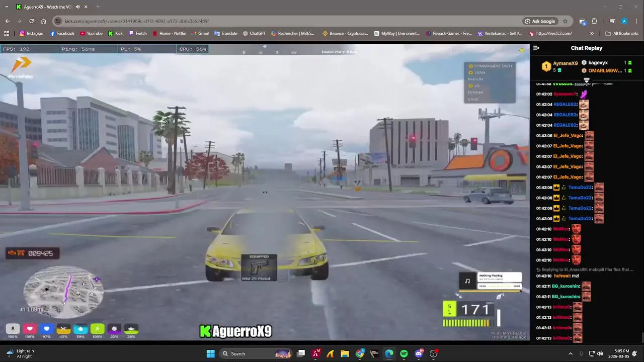The image size is (644, 362).
Task: Select the AguerroX9 Kick tab
Action: click(51, 7)
